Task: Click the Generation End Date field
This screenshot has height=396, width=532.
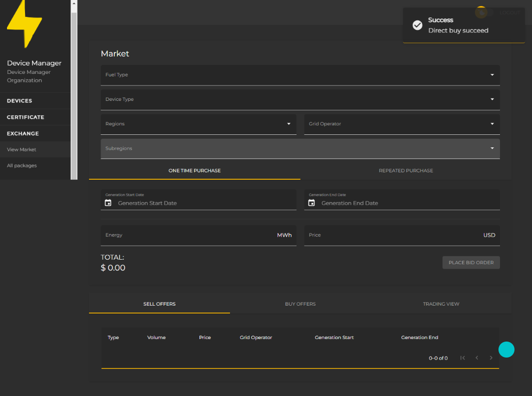Action: tap(401, 200)
